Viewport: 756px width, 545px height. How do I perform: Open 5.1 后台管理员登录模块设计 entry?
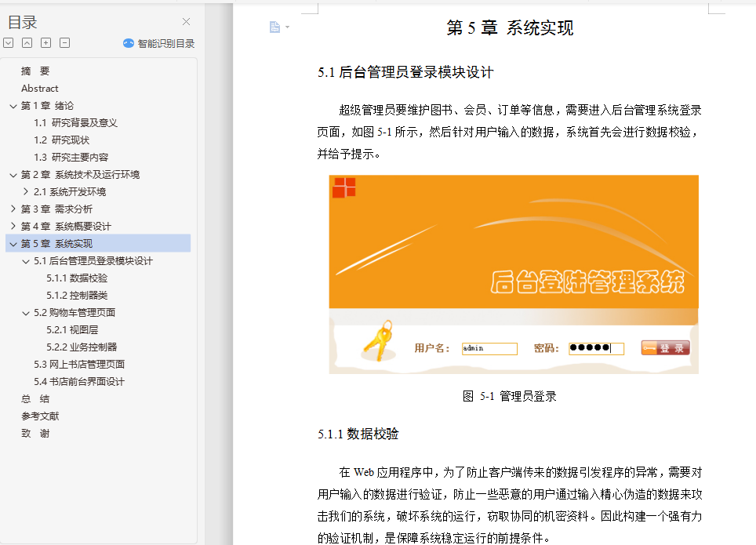coord(93,261)
